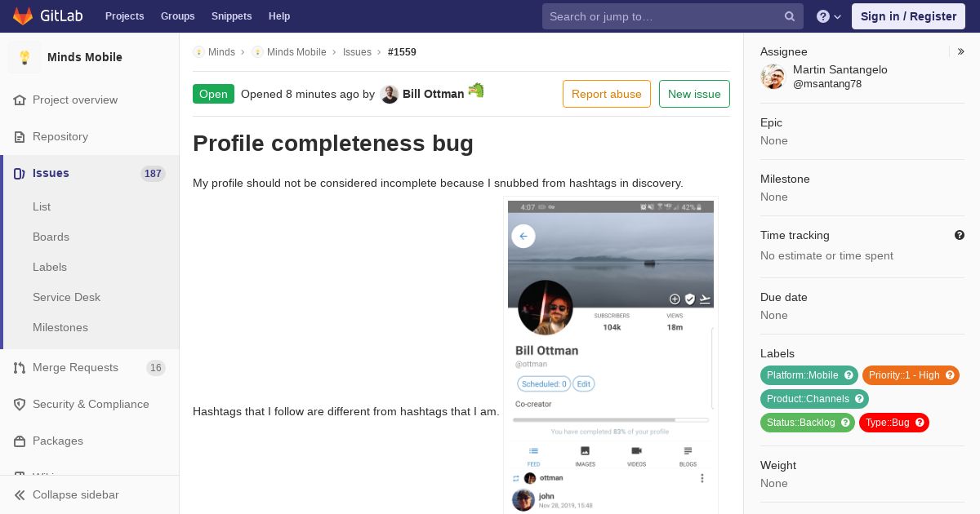Click Minds Mobile icon in breadcrumb

(x=257, y=52)
